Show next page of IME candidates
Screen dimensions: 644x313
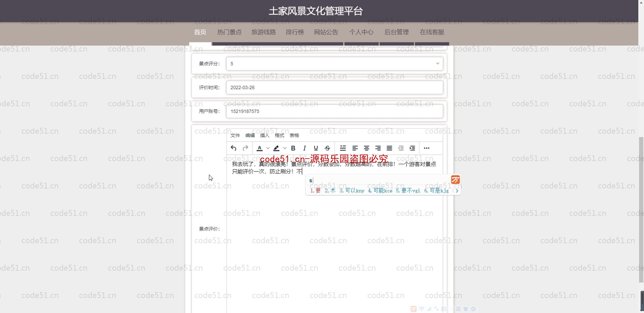point(457,191)
